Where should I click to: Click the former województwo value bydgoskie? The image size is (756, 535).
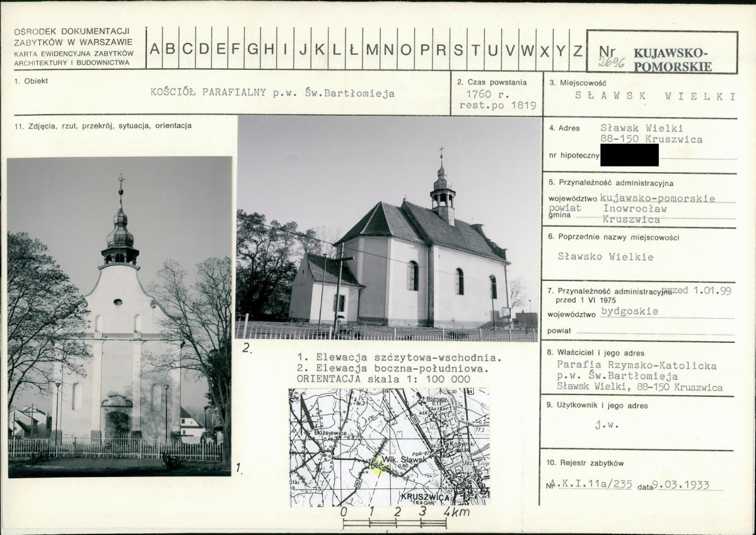coord(630,311)
